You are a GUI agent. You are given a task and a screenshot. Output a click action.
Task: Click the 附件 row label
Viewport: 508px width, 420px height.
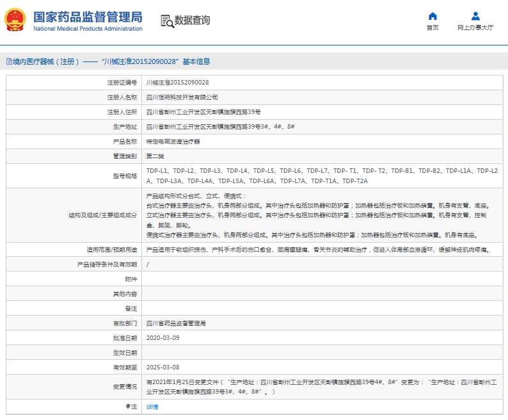(131, 279)
